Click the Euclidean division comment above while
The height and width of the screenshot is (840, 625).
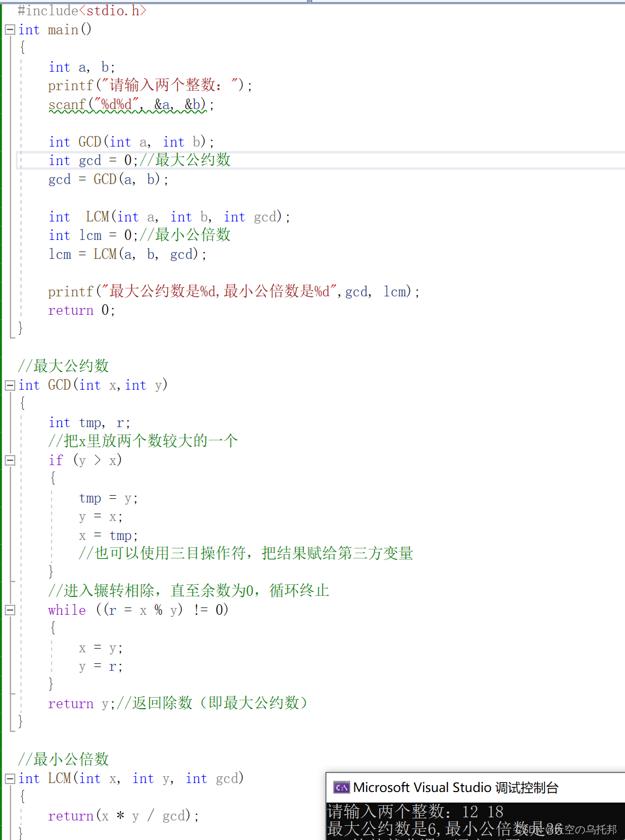(189, 591)
